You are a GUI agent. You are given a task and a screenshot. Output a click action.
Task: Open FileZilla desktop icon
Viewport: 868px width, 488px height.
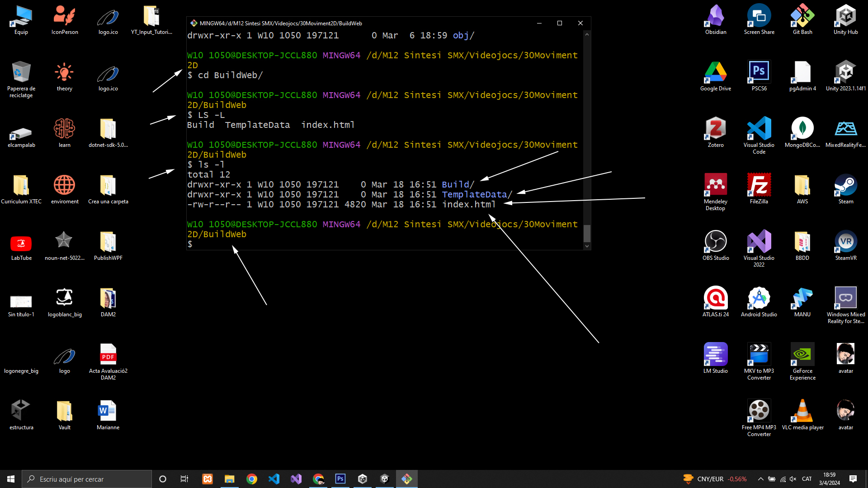coord(759,185)
